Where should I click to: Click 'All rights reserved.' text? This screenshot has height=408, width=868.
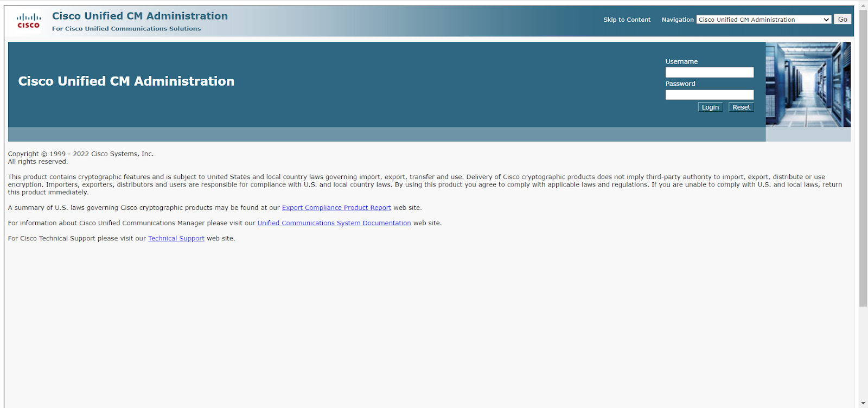click(38, 162)
